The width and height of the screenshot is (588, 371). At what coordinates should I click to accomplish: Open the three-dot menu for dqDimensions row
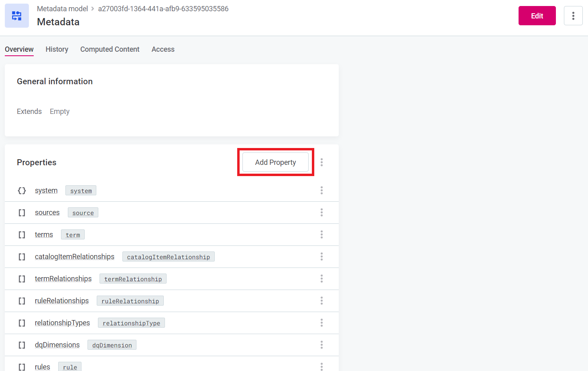tap(321, 345)
